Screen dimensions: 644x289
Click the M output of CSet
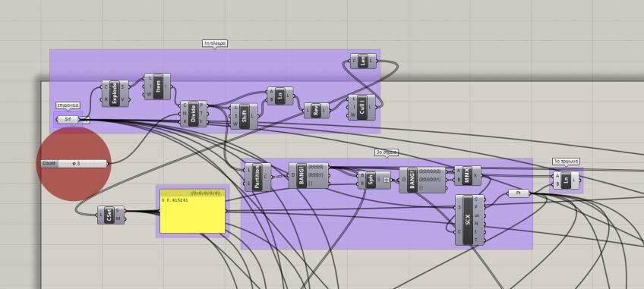[x=118, y=218]
